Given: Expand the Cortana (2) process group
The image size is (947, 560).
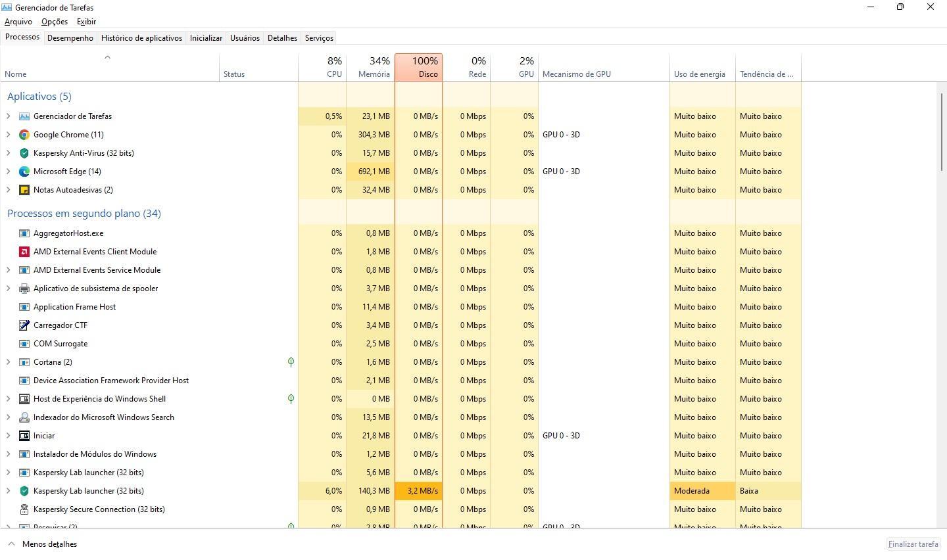Looking at the screenshot, I should click(x=8, y=362).
